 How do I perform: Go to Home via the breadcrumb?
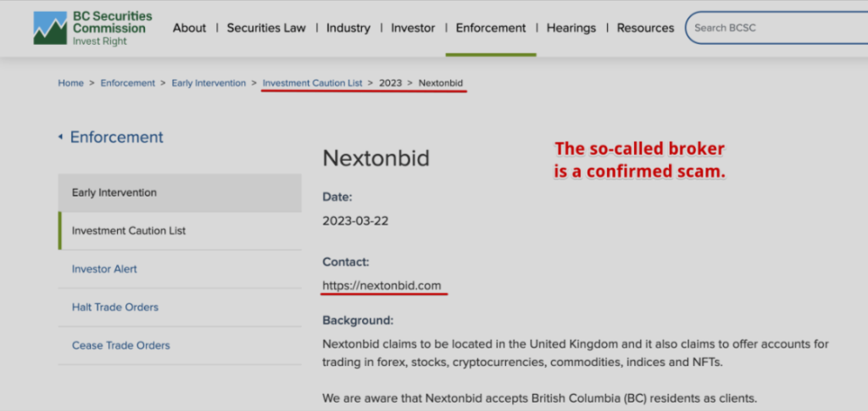[70, 83]
